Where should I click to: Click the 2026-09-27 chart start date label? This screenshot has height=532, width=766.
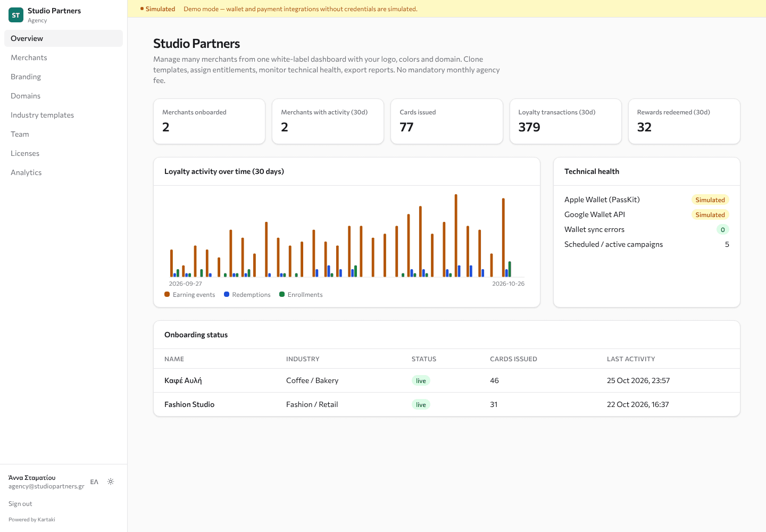185,284
